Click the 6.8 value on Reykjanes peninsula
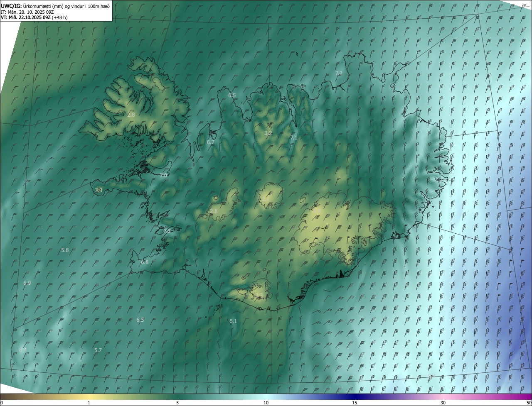This screenshot has height=406, width=532. click(145, 262)
